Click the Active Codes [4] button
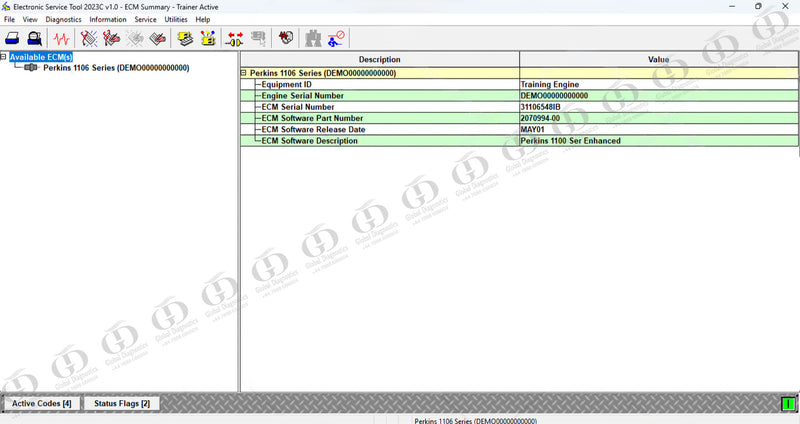Viewport: 800px width, 424px height. [42, 404]
